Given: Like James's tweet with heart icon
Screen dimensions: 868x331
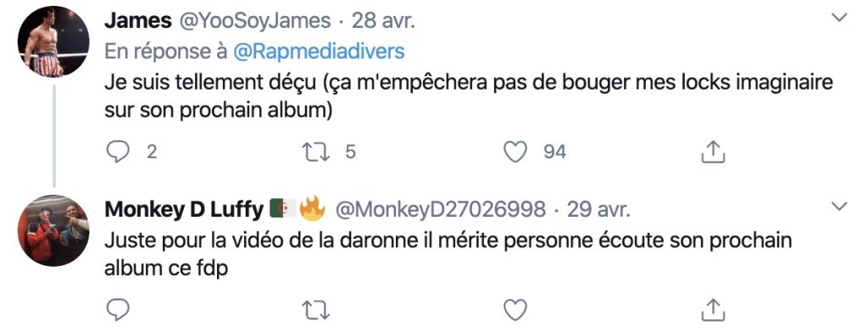Looking at the screenshot, I should tap(516, 152).
